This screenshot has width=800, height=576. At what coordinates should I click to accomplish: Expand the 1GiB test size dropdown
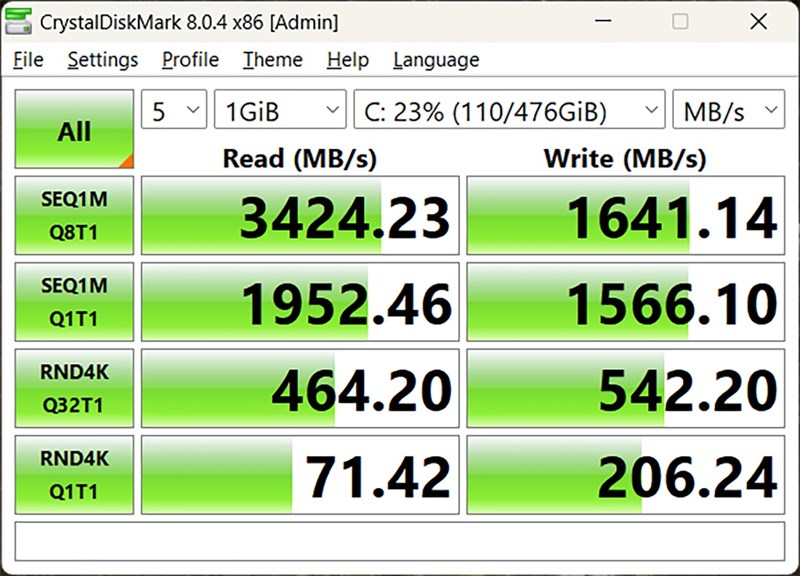280,109
